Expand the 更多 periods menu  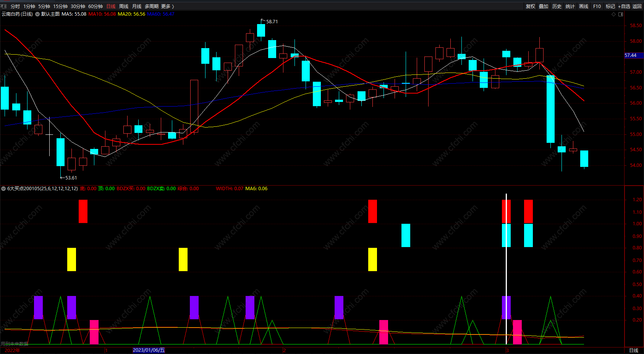pos(168,6)
